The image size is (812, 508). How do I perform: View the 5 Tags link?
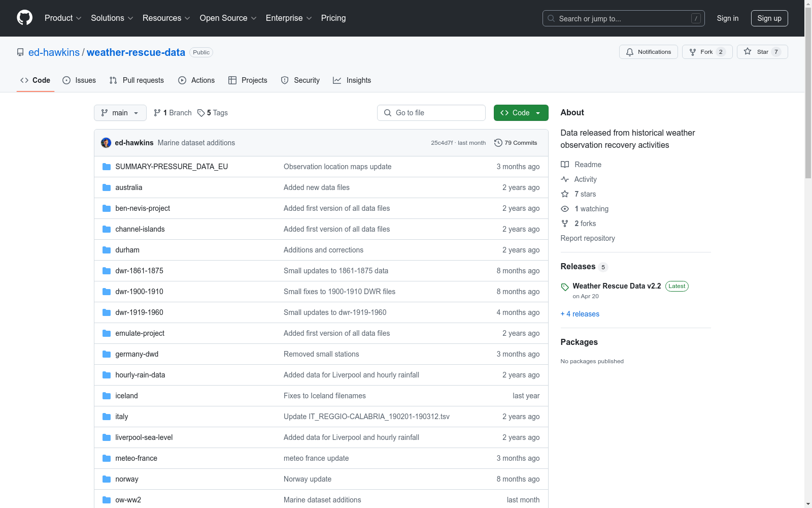(x=213, y=113)
